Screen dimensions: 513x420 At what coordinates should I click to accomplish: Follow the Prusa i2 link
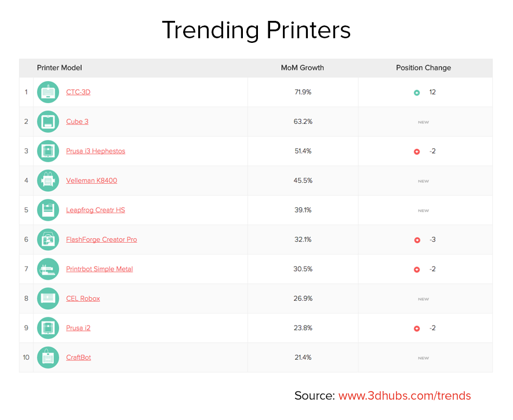point(78,328)
